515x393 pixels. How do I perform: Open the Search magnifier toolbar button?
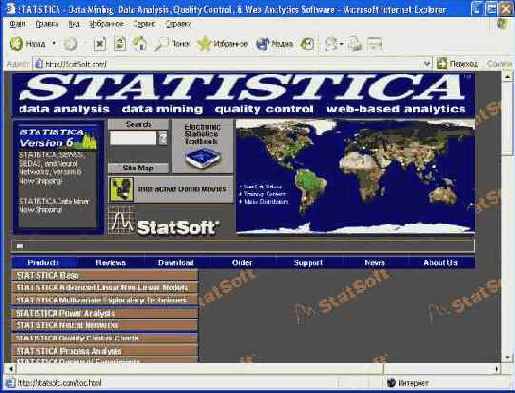[161, 44]
